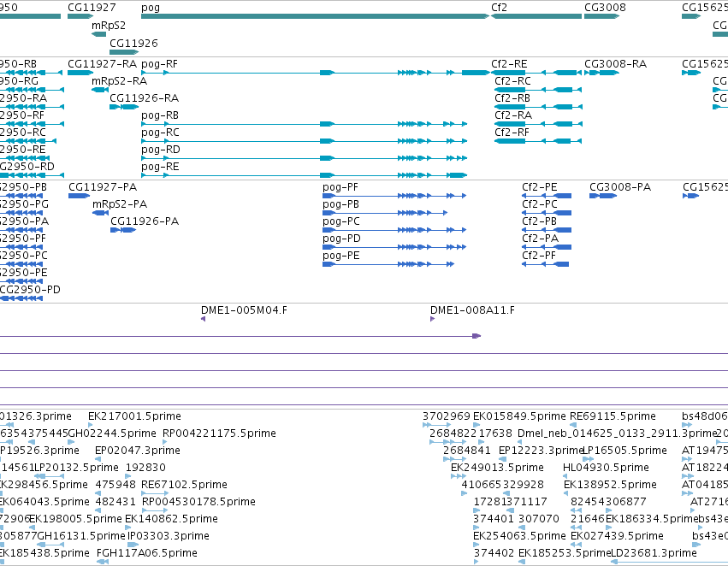728x566 pixels.
Task: Click EST EK185253.5prime
Action: click(x=564, y=553)
